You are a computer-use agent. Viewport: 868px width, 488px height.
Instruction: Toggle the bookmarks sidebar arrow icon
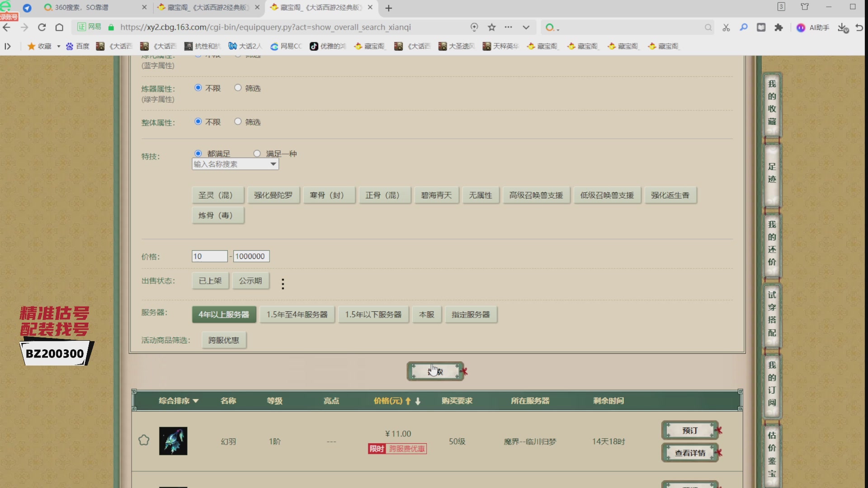point(8,46)
